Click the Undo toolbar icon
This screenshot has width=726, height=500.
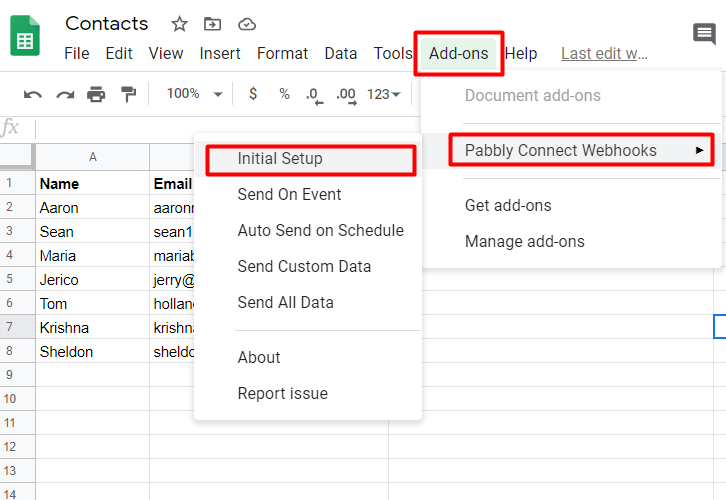pos(32,94)
